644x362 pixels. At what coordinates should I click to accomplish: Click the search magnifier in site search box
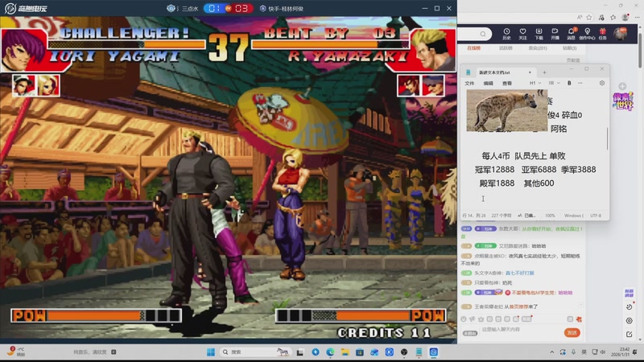click(x=483, y=34)
